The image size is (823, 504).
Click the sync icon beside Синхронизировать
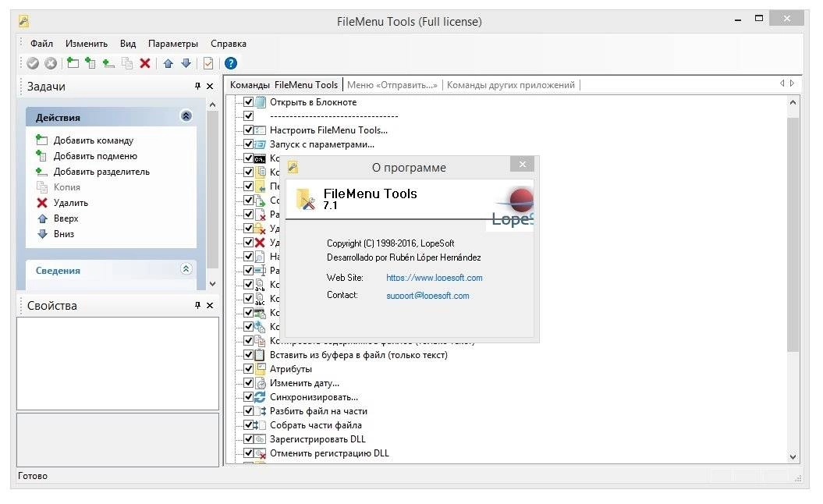(x=261, y=397)
